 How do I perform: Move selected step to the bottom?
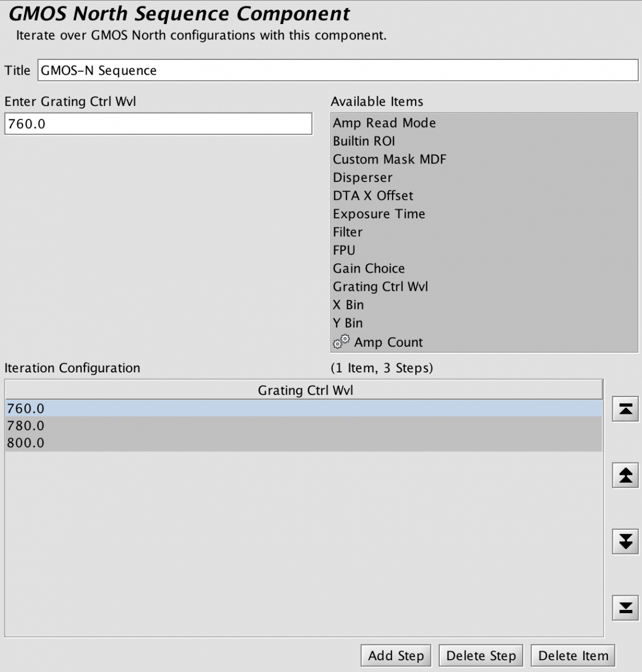coord(625,607)
